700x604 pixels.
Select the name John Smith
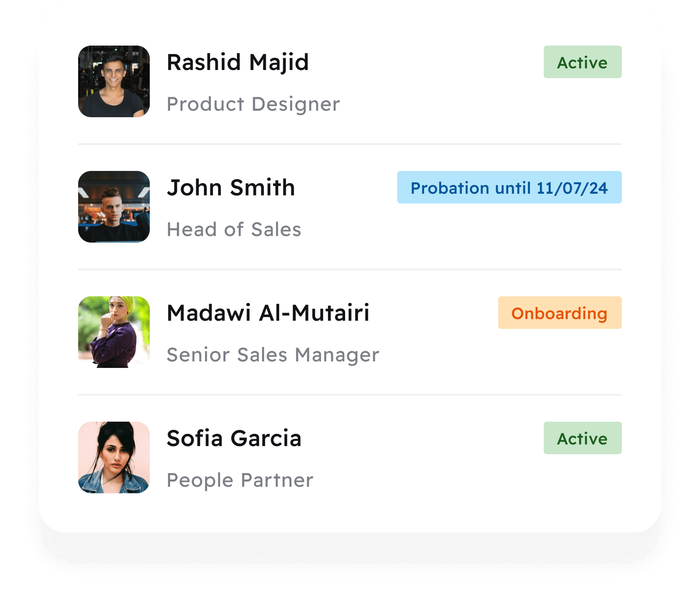(x=231, y=187)
